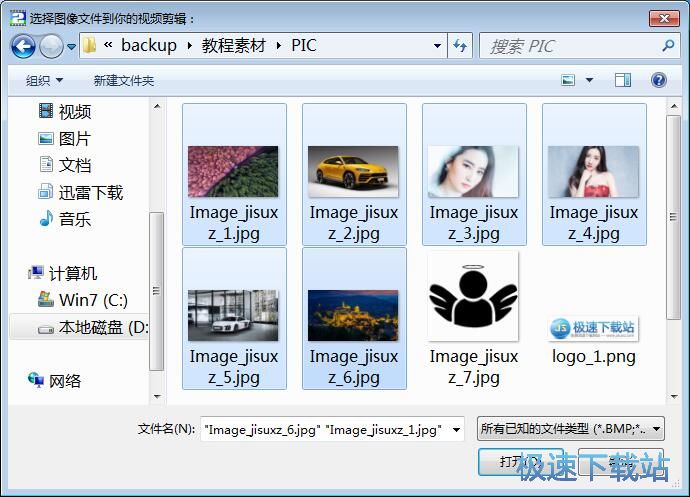The width and height of the screenshot is (690, 497).
Task: Expand the arrow after backup breadcrumb
Action: click(x=189, y=45)
